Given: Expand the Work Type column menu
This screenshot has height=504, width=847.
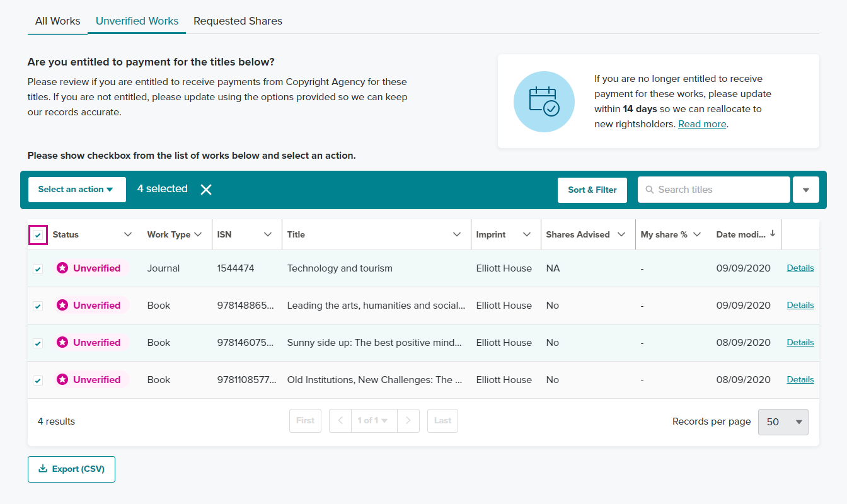Looking at the screenshot, I should click(198, 234).
